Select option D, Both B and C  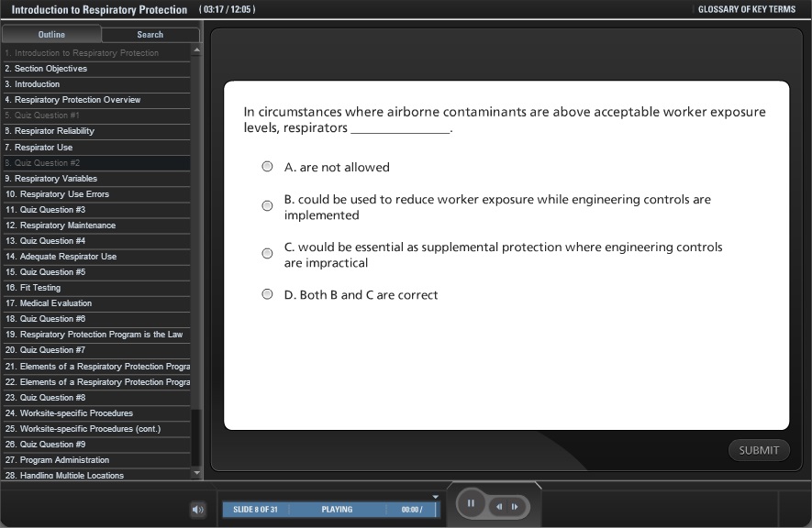[267, 294]
